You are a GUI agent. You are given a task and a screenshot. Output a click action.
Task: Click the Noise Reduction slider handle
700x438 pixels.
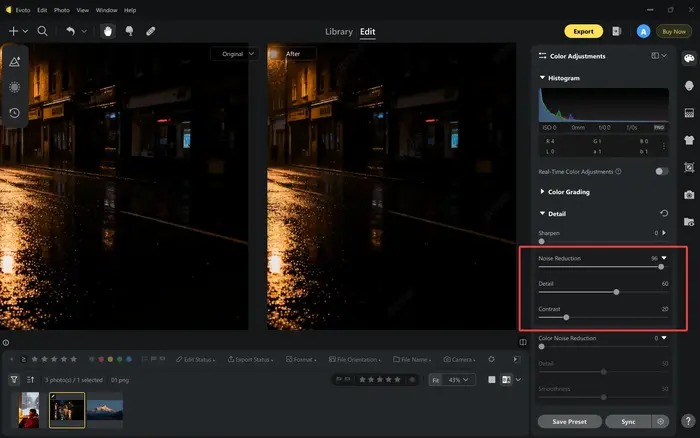tap(661, 267)
